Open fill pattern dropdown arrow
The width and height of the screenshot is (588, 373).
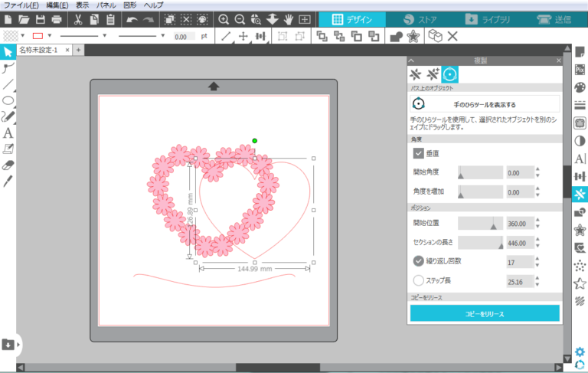click(x=22, y=36)
